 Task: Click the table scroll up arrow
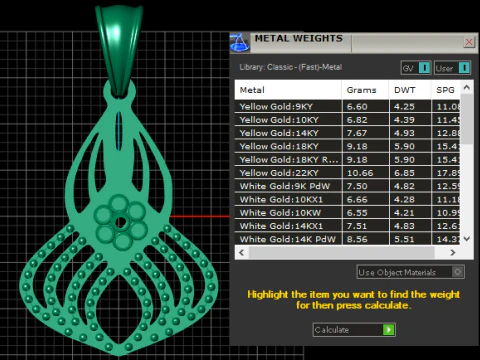pyautogui.click(x=467, y=88)
